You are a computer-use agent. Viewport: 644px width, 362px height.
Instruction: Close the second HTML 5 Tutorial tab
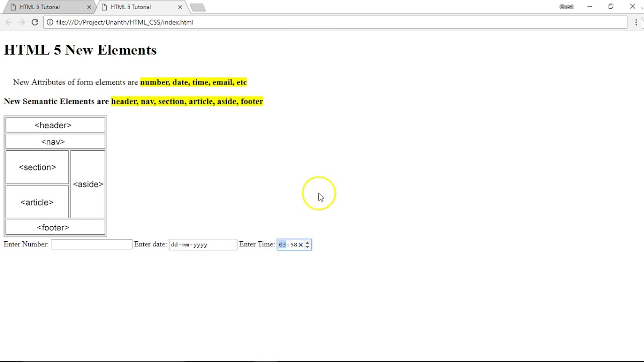(x=180, y=7)
